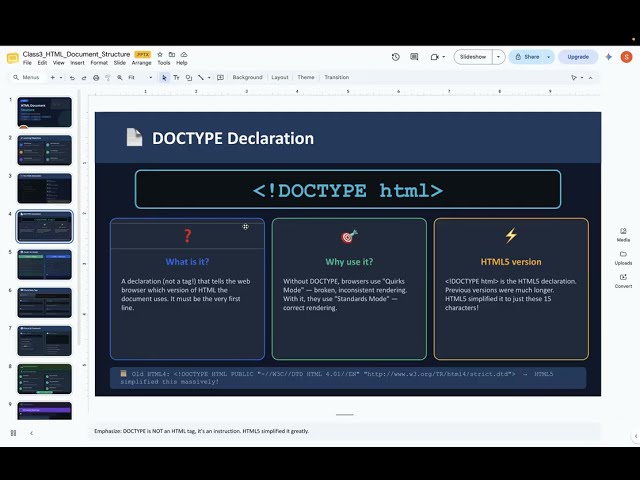Click the Background toolbar button

pyautogui.click(x=247, y=78)
